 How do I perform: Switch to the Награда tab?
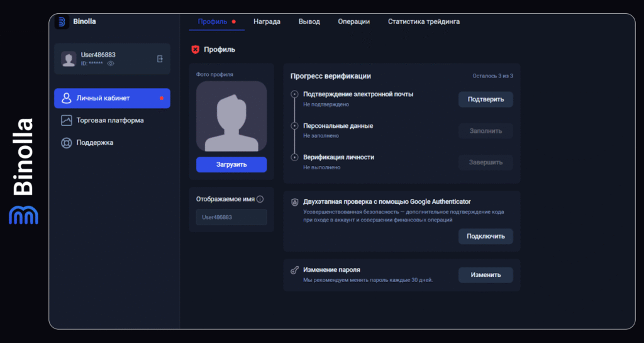coord(267,21)
